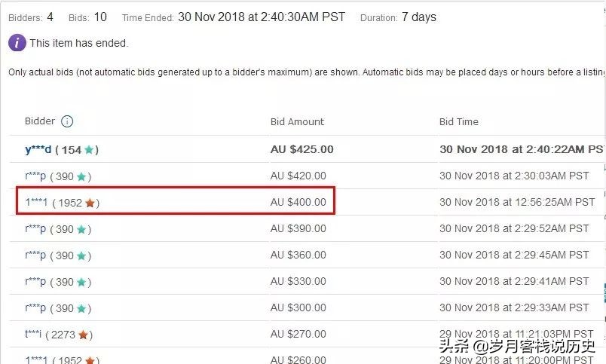The height and width of the screenshot is (364, 606).
Task: Open bidder 1***1 in the highlighted AU $400.00 row
Action: point(36,203)
